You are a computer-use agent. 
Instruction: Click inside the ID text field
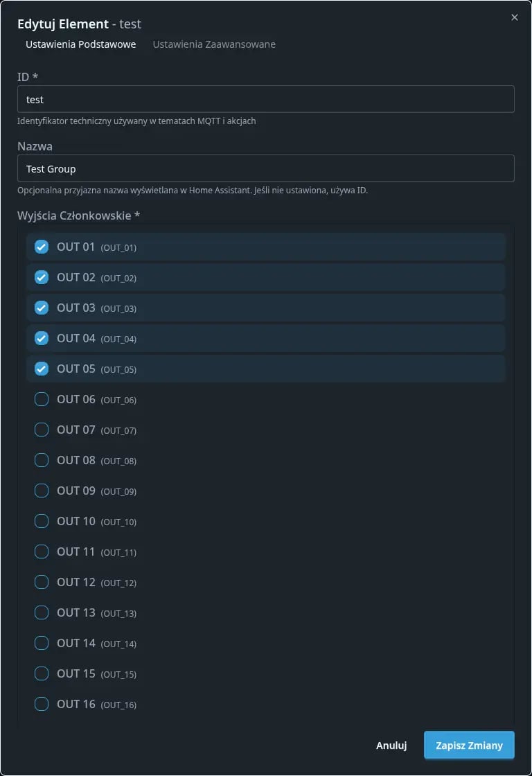pyautogui.click(x=265, y=99)
